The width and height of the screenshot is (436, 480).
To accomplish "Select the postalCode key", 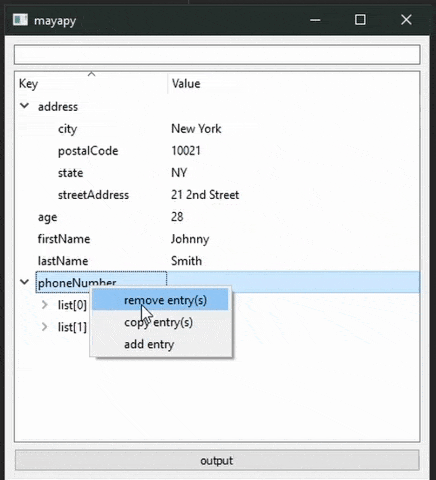I will [88, 151].
